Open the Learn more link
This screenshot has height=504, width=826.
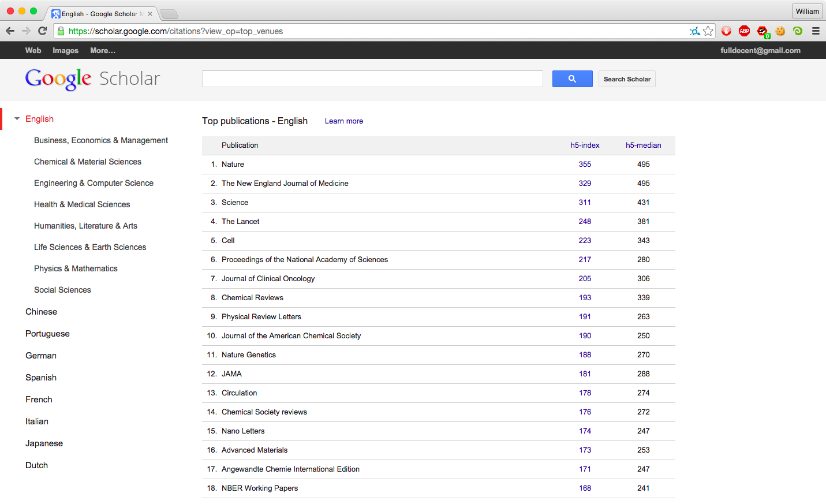[x=344, y=121]
